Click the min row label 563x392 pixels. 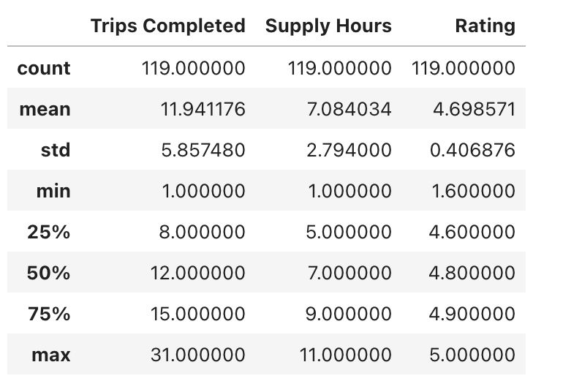53,191
